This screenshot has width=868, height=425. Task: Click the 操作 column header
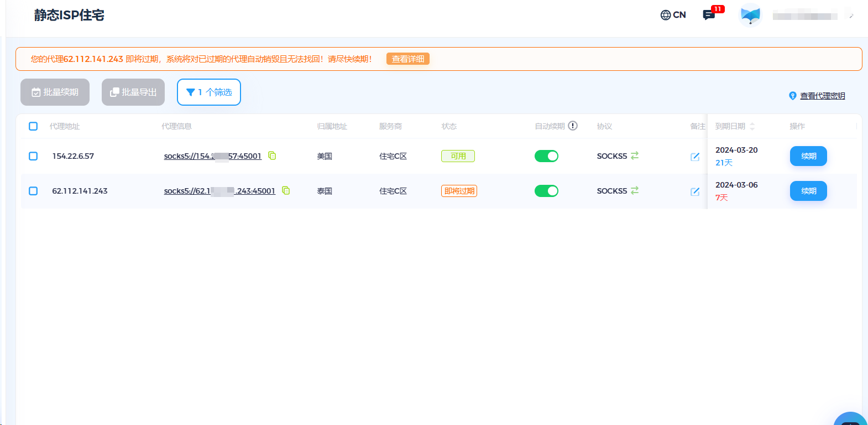797,126
